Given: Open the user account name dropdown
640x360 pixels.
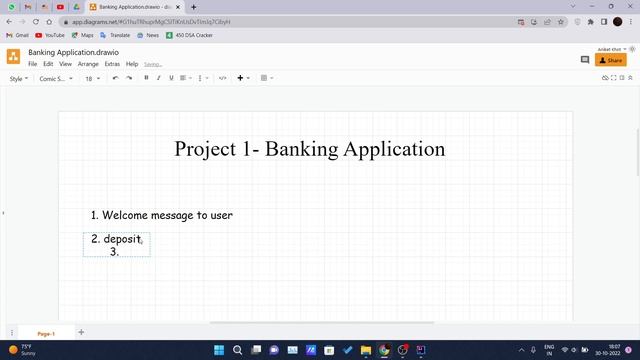Looking at the screenshot, I should [611, 49].
